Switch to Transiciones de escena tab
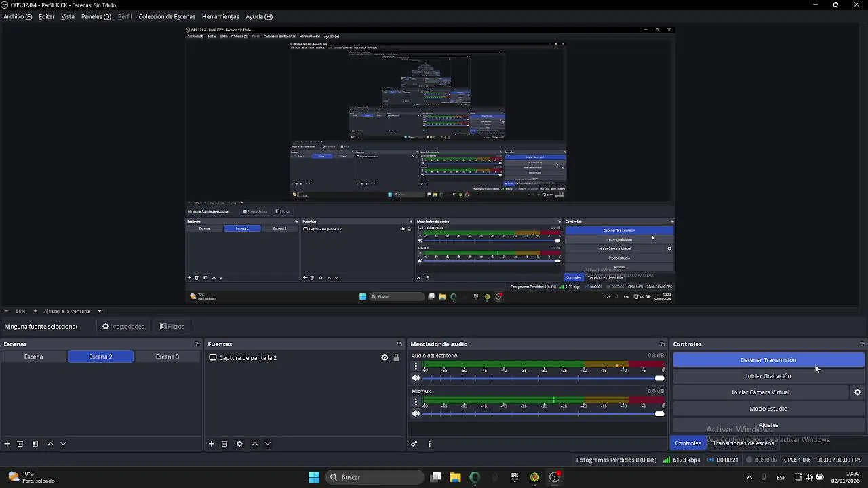The image size is (868, 488). tap(743, 443)
